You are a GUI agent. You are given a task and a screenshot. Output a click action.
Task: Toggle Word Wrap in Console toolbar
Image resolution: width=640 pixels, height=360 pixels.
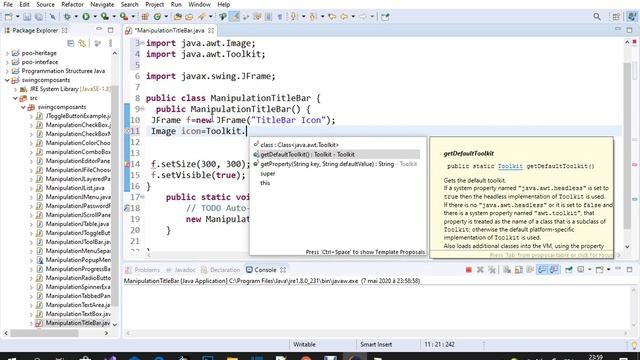click(530, 270)
